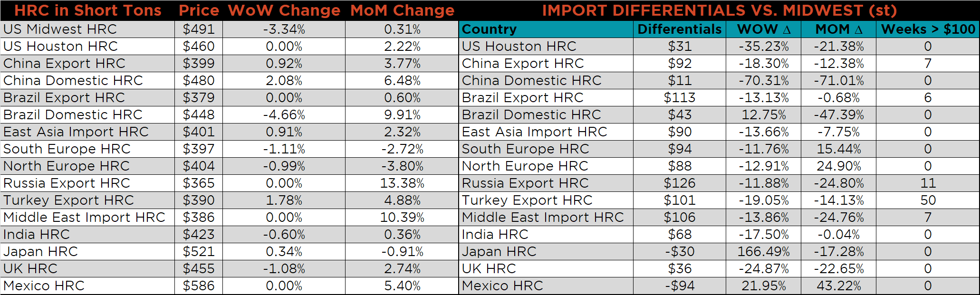The image size is (980, 295).
Task: Select North Europe HRC MOM value 24.90%
Action: click(838, 166)
